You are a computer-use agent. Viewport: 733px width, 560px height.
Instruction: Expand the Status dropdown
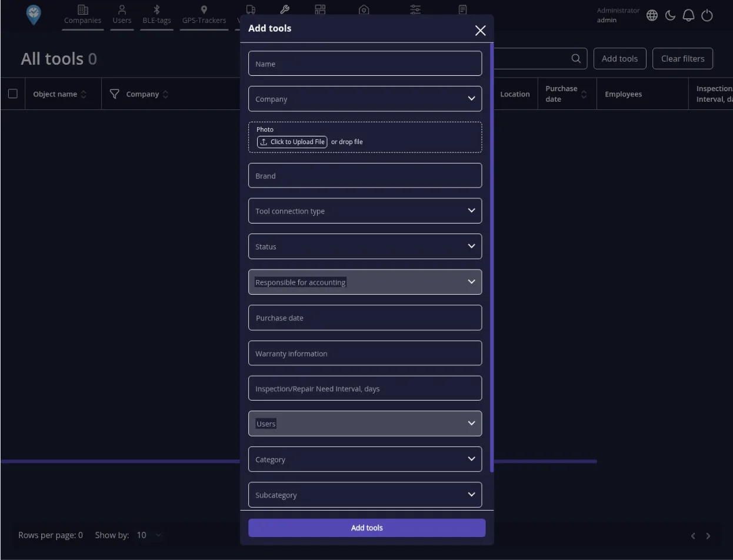365,246
